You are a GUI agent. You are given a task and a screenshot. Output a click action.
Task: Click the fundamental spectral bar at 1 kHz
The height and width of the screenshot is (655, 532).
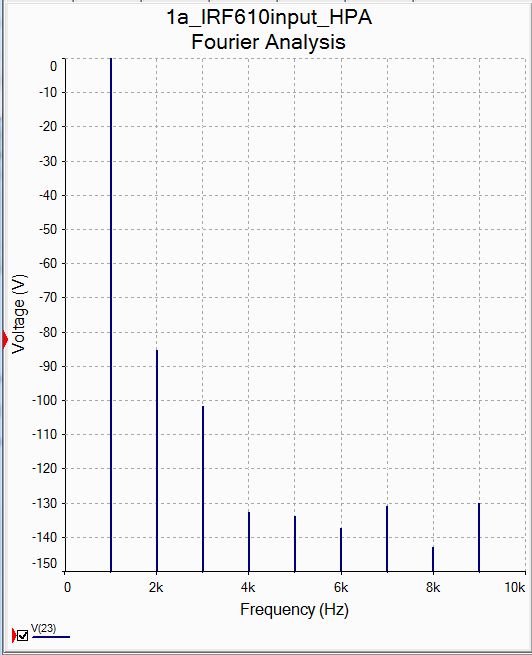pos(111,315)
